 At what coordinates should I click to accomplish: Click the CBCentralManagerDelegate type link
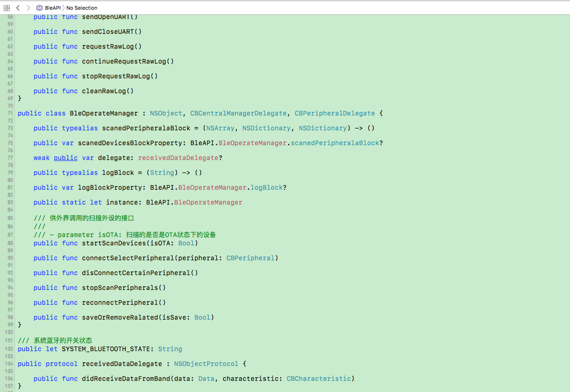pyautogui.click(x=239, y=113)
